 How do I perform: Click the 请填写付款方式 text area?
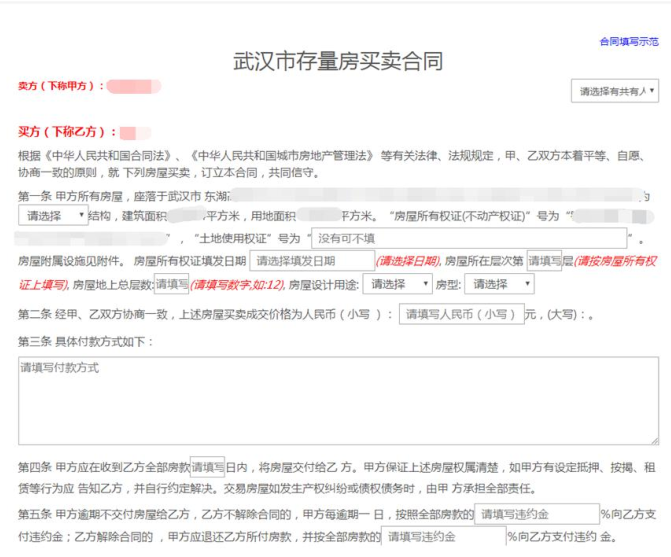pos(338,400)
